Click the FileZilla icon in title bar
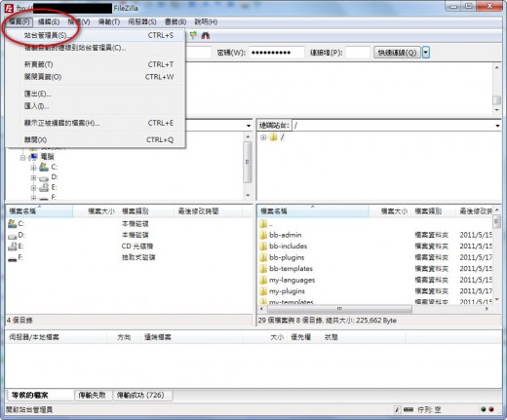 9,8
